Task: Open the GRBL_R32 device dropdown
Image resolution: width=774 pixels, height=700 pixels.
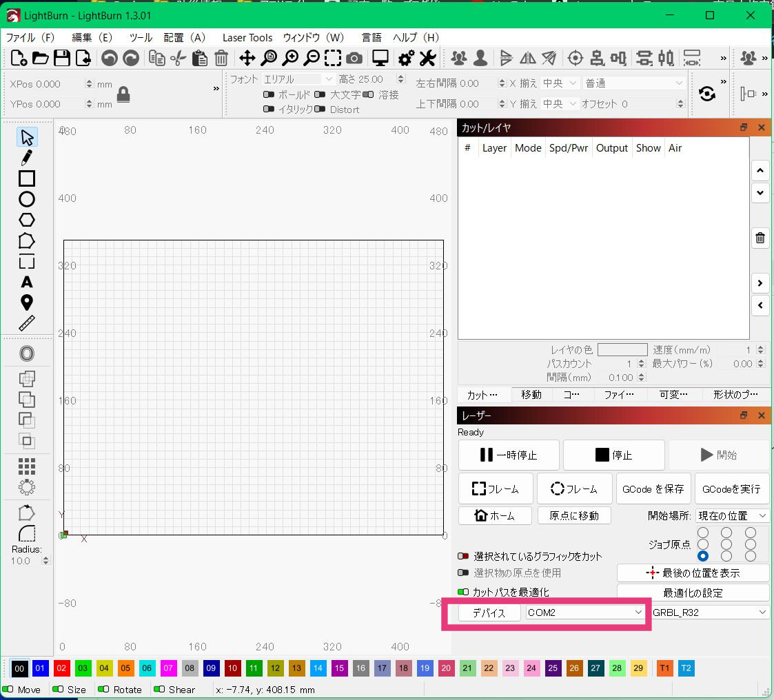Action: [x=710, y=612]
